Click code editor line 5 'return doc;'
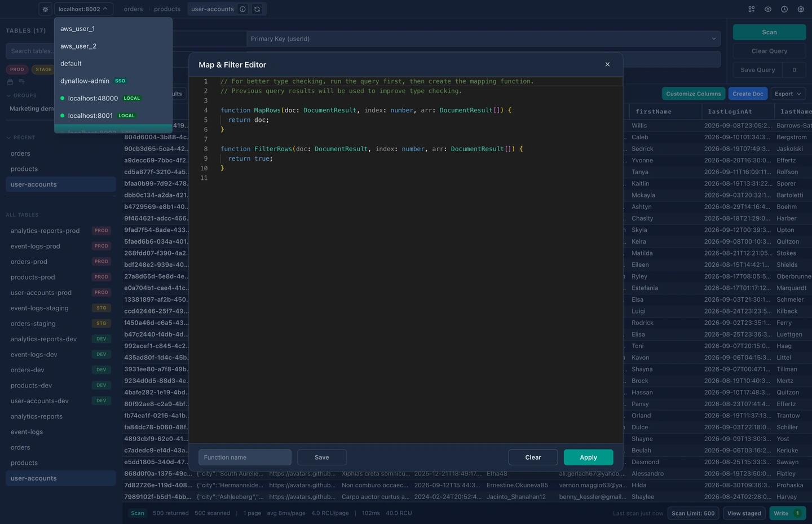 coord(248,120)
